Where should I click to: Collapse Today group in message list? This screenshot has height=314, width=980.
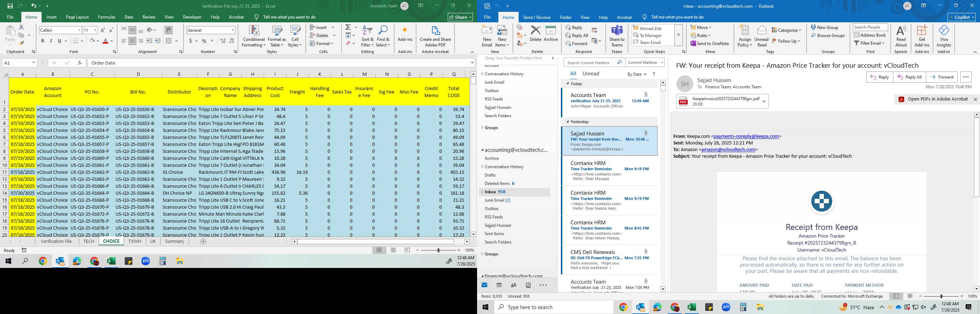[x=568, y=84]
